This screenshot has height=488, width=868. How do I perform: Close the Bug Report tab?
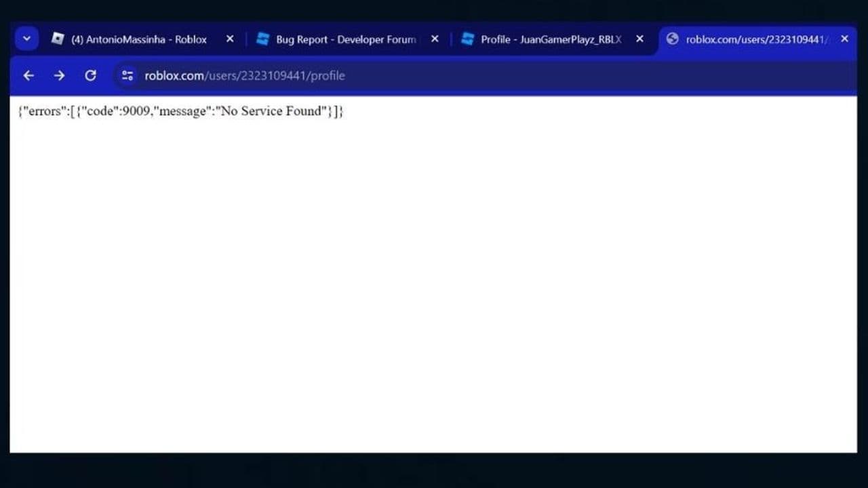(435, 39)
